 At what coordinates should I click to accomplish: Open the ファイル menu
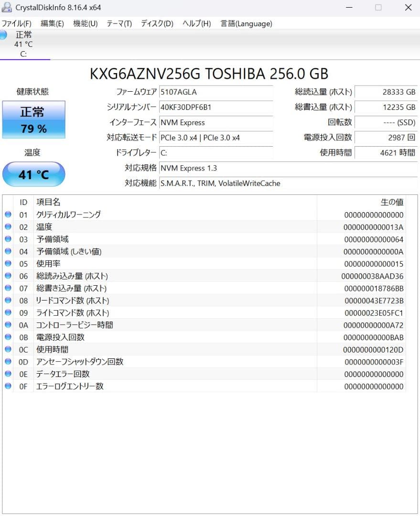(x=16, y=23)
